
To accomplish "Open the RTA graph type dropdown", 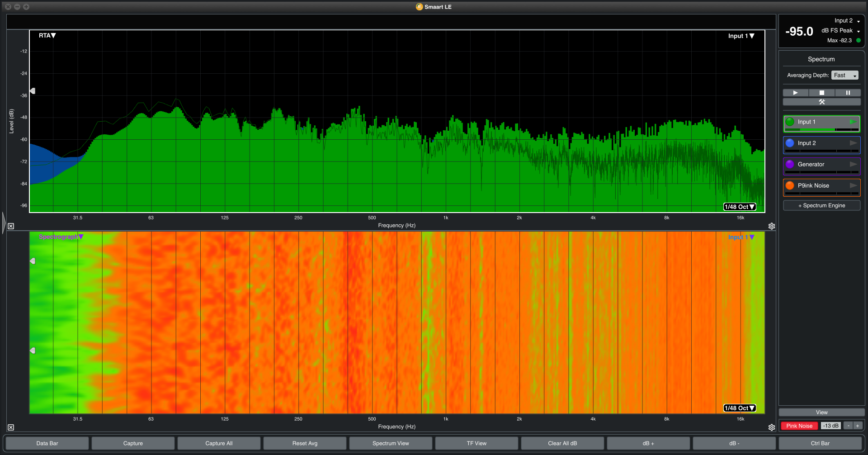I will point(47,36).
